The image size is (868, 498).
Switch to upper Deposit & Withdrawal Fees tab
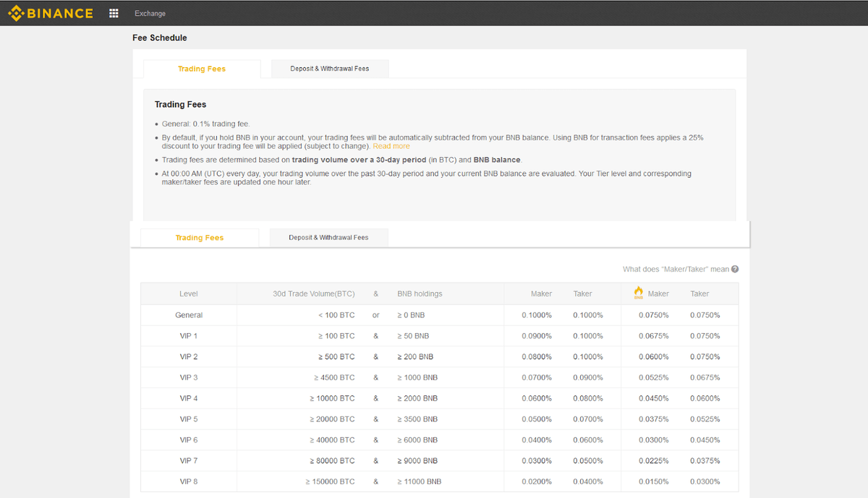coord(330,69)
